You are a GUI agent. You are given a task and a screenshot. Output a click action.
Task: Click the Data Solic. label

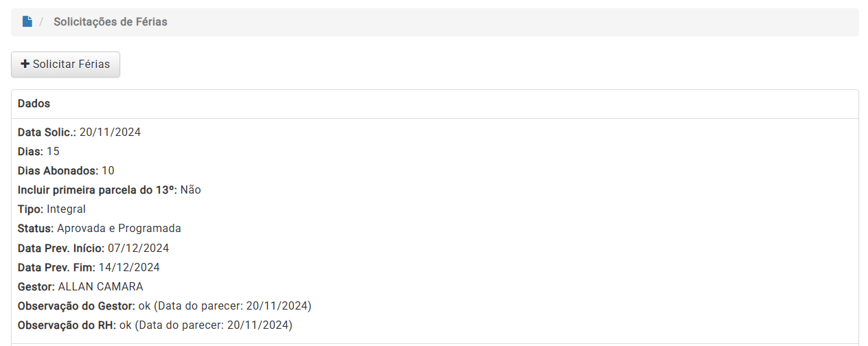[x=47, y=132]
